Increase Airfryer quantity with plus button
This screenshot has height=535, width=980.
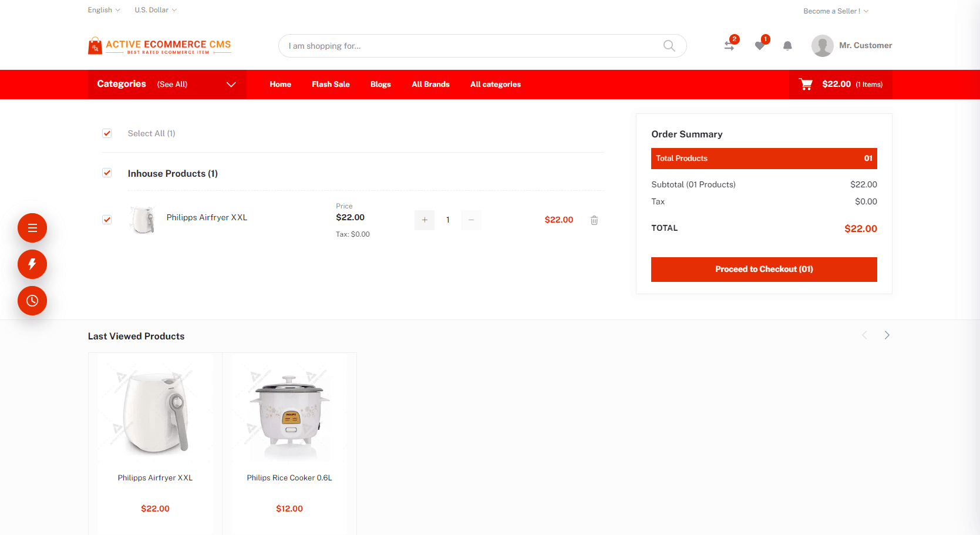[425, 220]
